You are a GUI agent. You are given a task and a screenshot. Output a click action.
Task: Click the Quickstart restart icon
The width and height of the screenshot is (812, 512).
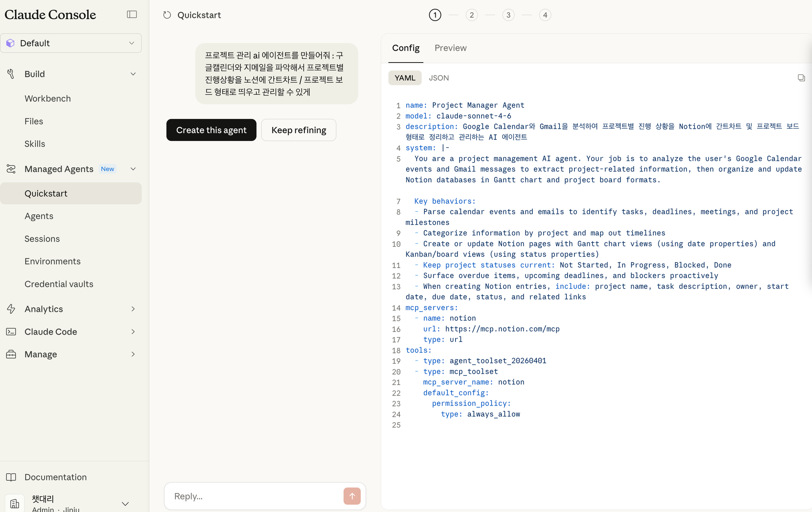167,15
